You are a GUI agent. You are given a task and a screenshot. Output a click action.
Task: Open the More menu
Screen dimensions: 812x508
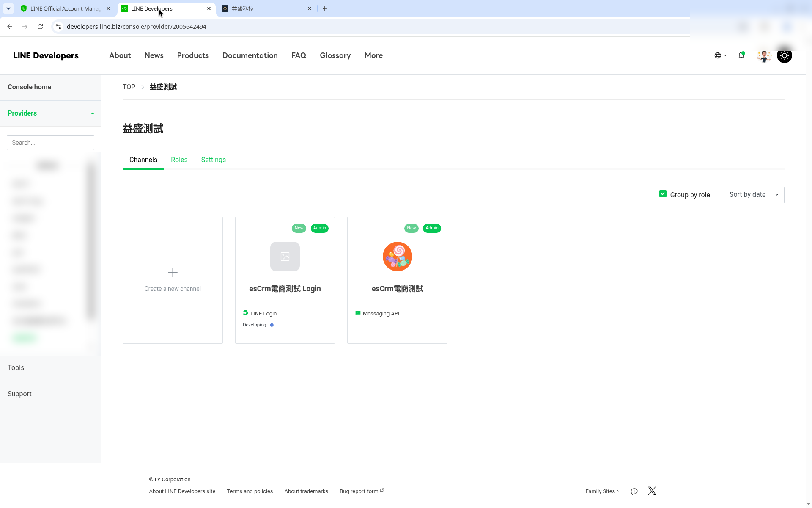373,55
